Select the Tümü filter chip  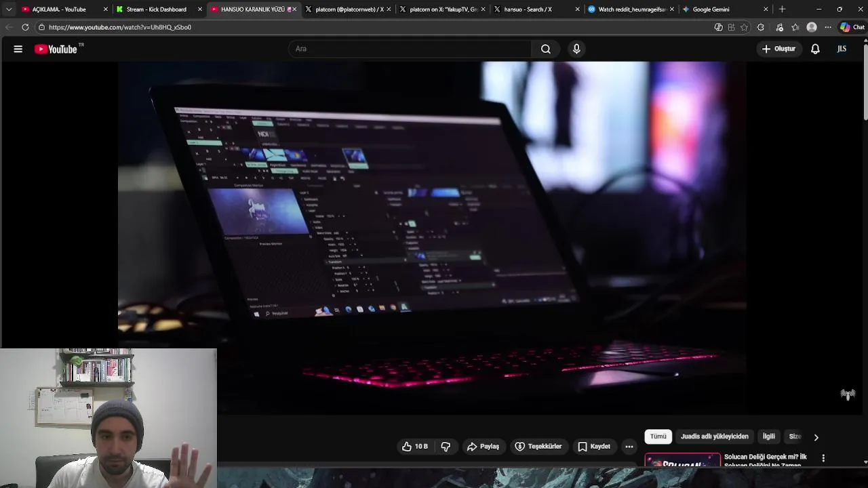(658, 436)
